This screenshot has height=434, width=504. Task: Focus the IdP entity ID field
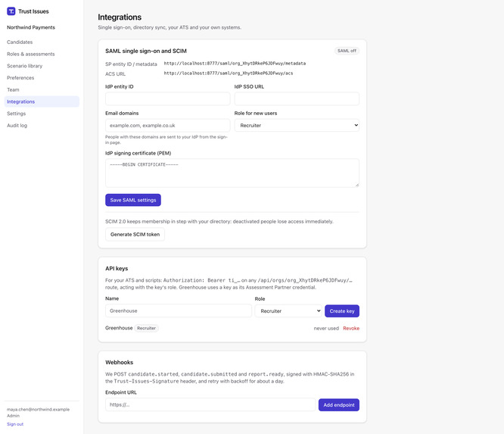[x=168, y=98]
